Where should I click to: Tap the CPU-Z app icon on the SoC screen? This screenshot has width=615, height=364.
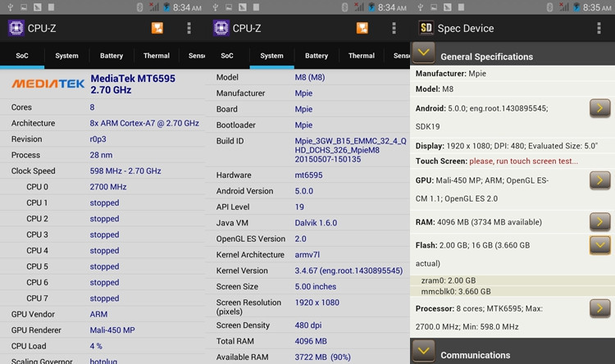(x=16, y=28)
